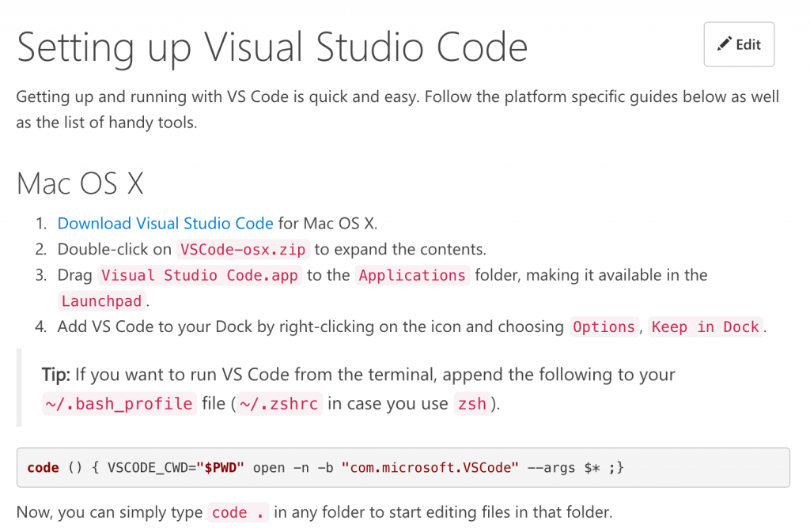Select the 'Mac OS X' section heading
The width and height of the screenshot is (810, 532).
[x=80, y=183]
